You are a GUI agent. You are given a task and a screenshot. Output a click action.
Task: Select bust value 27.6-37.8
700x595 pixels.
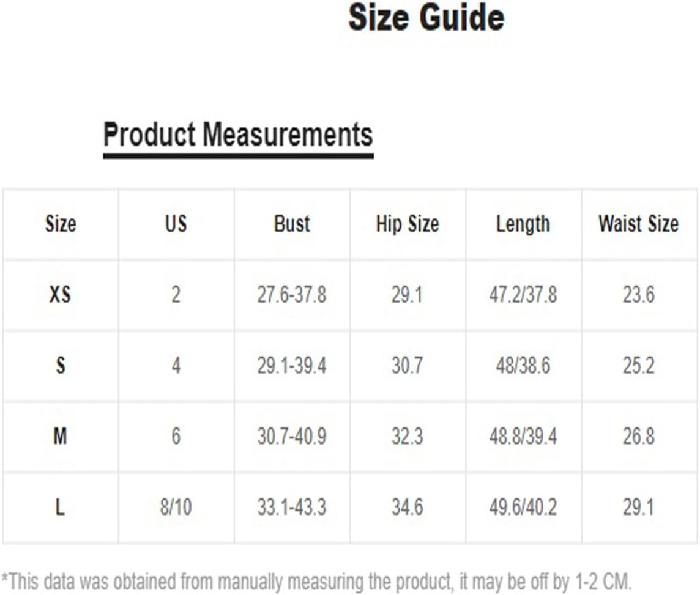coord(291,295)
